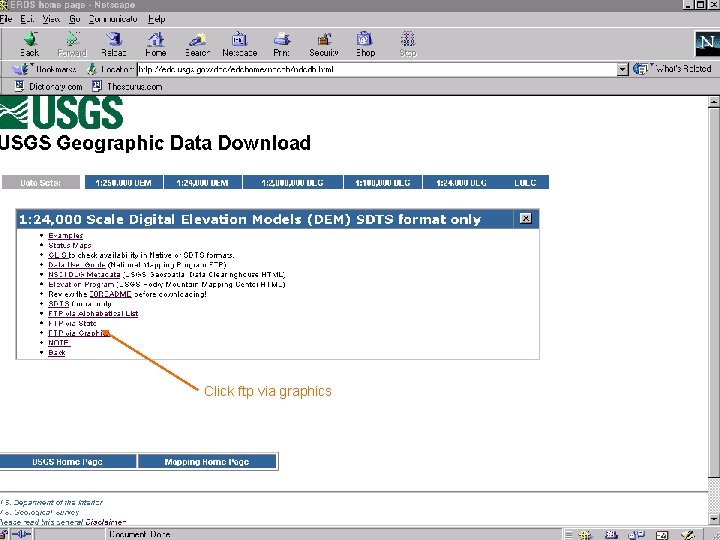This screenshot has height=540, width=720.
Task: Select the 1:250,000 DEM data set tab
Action: (x=124, y=182)
